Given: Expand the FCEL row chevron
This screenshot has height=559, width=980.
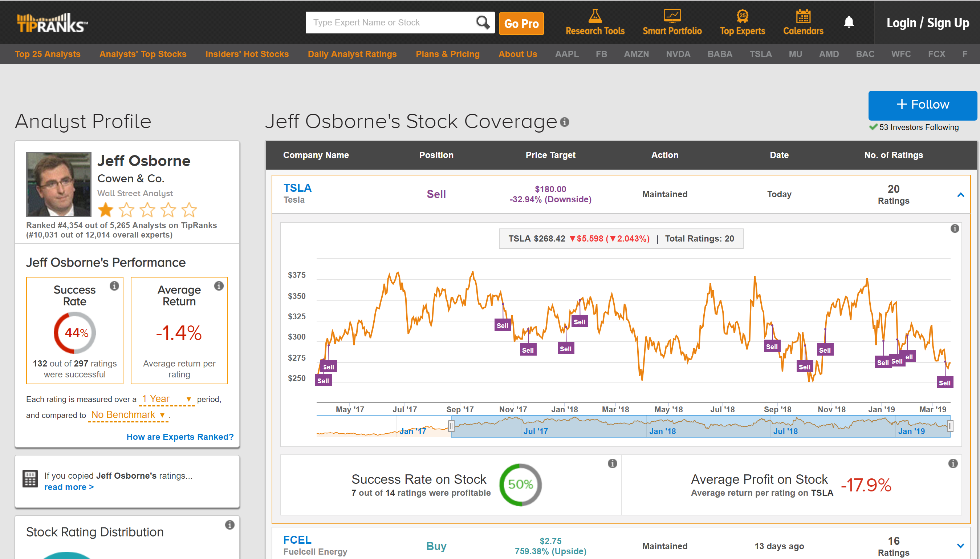Looking at the screenshot, I should click(x=960, y=546).
